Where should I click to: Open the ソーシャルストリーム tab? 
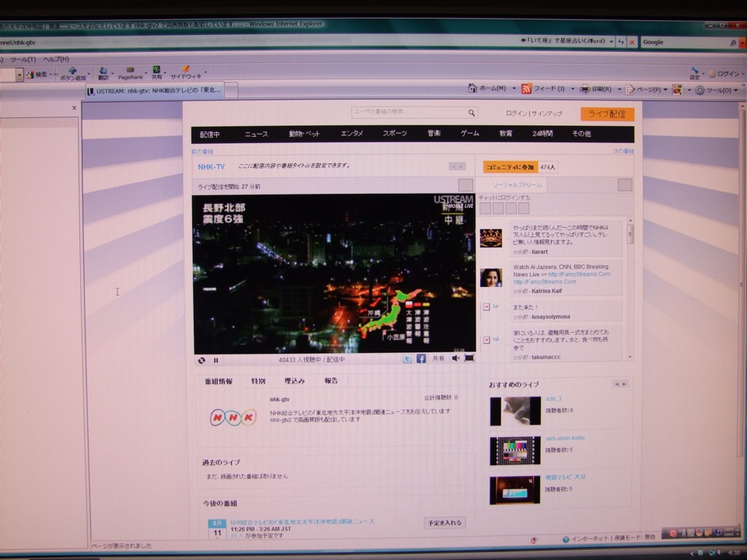tap(517, 185)
